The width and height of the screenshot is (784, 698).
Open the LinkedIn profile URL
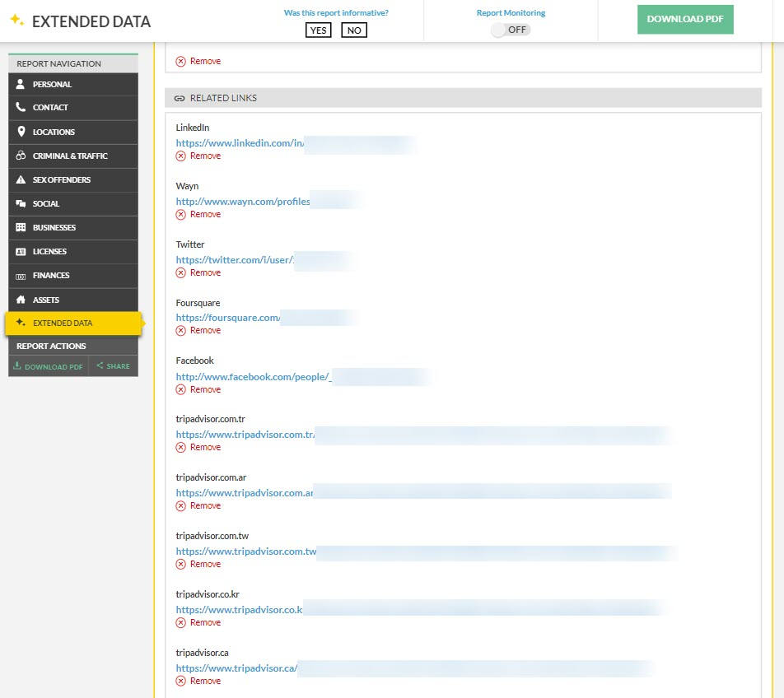[240, 143]
